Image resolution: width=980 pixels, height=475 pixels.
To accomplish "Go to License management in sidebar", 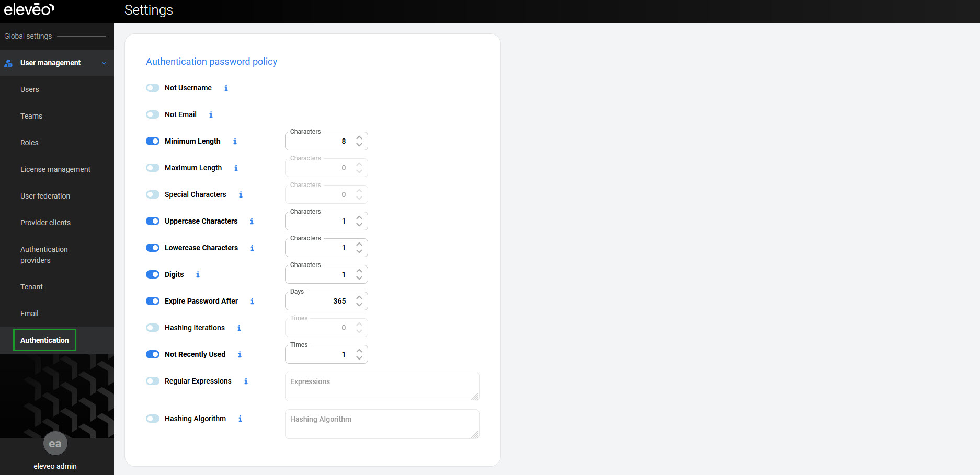I will [55, 170].
